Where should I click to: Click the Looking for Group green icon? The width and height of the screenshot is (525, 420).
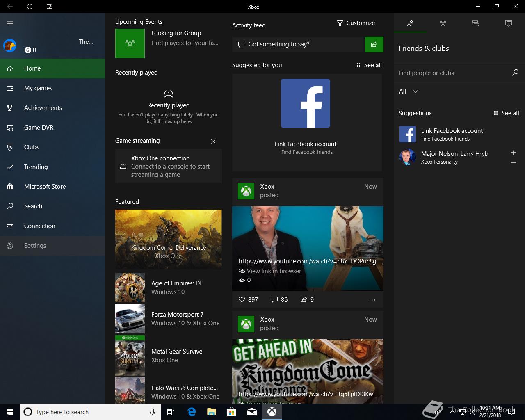[130, 43]
